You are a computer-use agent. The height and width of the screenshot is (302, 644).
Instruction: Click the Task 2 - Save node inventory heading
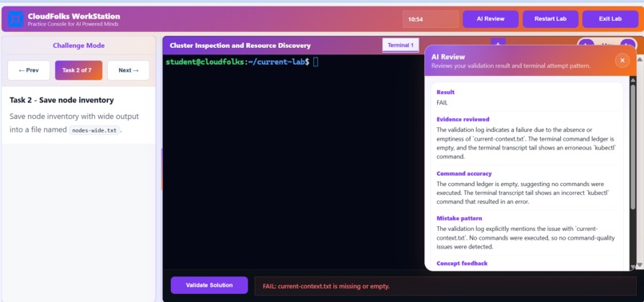tap(62, 100)
